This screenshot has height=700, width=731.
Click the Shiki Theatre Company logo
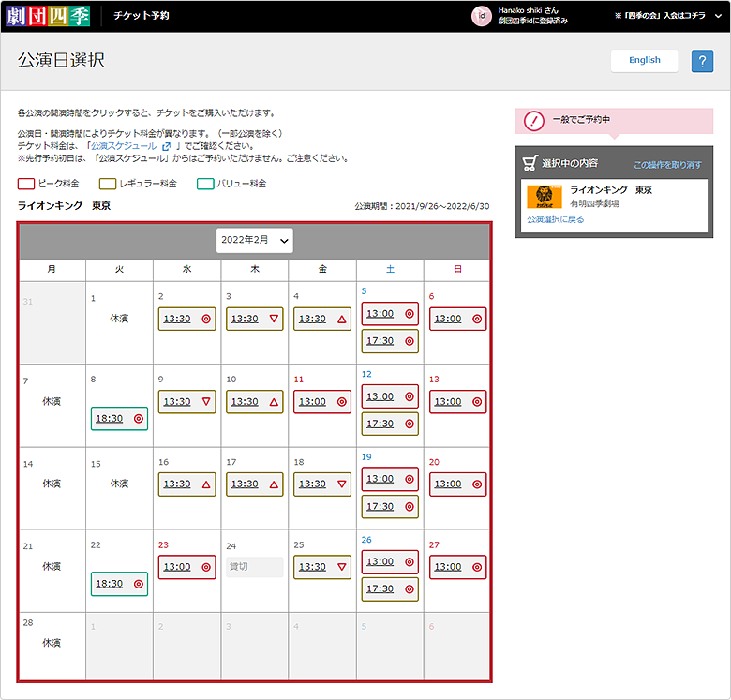(48, 16)
